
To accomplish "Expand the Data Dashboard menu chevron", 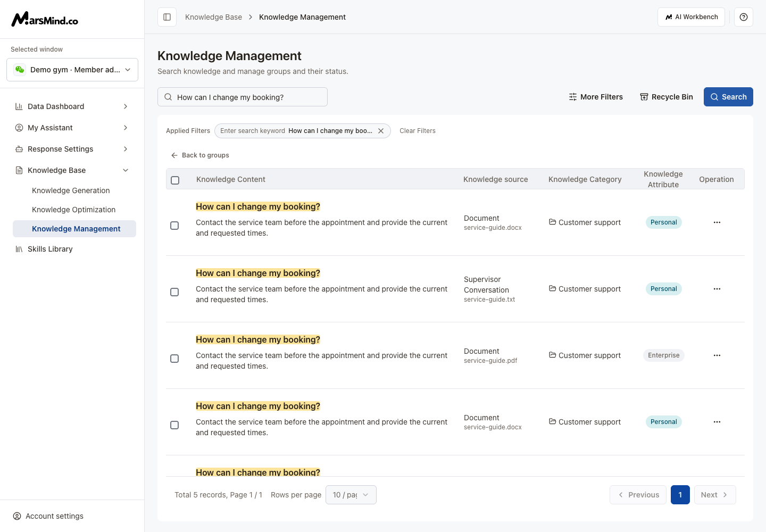I will click(x=126, y=106).
